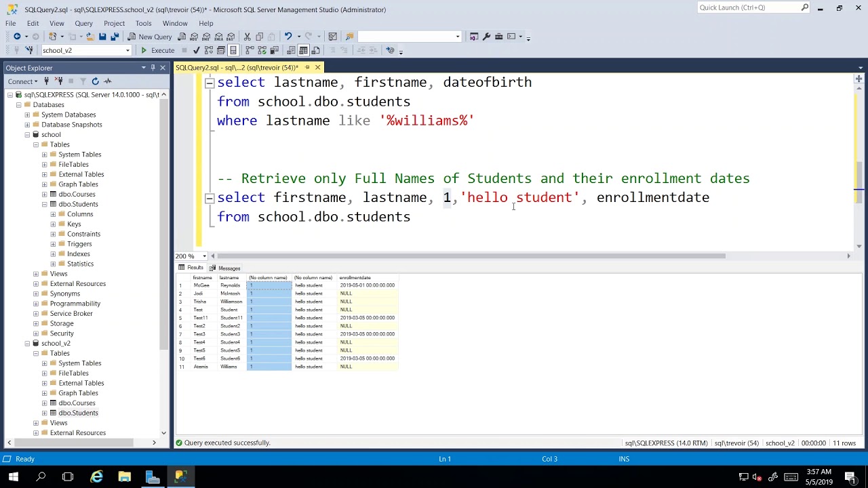Open the Window menu
This screenshot has height=488, width=868.
pyautogui.click(x=175, y=23)
